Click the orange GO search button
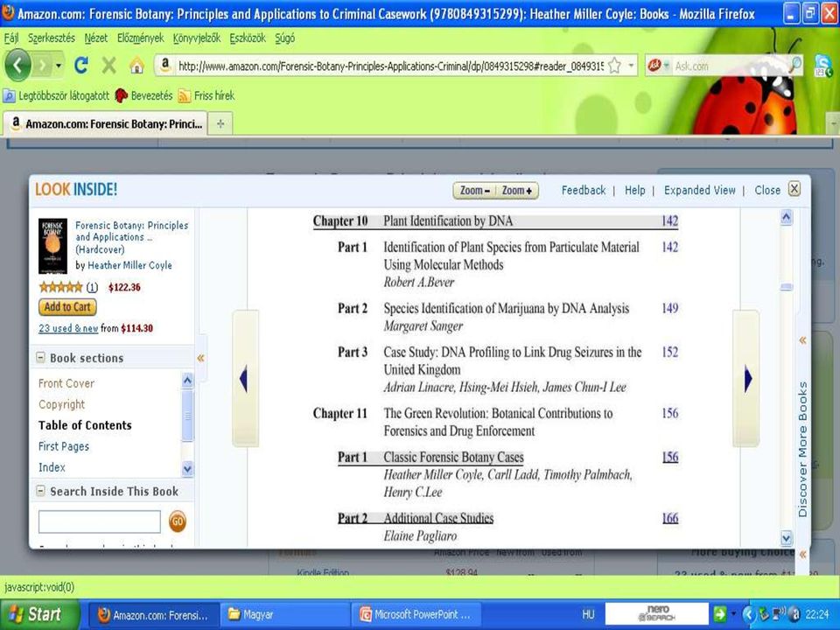Screen dimensions: 840x630 [x=178, y=521]
